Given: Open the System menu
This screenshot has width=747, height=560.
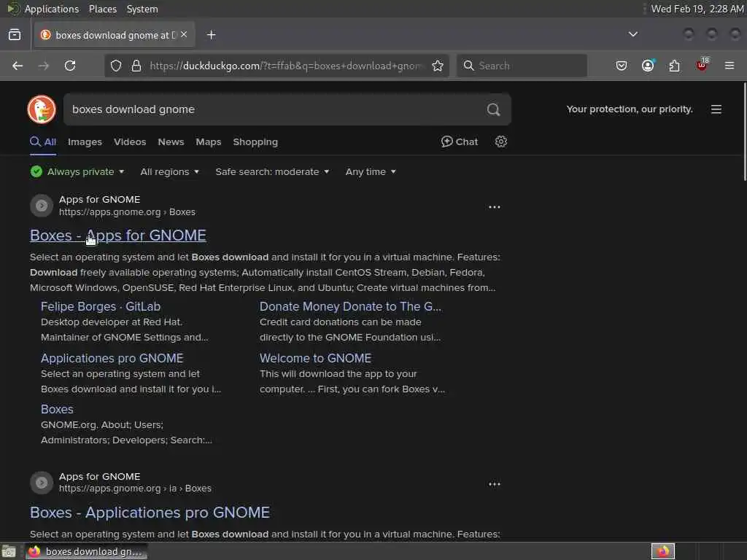Looking at the screenshot, I should pyautogui.click(x=142, y=9).
